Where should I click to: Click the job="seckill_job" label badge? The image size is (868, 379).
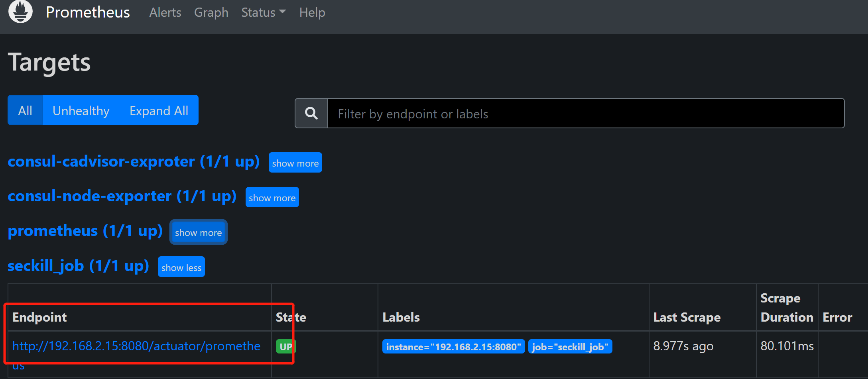click(x=570, y=347)
